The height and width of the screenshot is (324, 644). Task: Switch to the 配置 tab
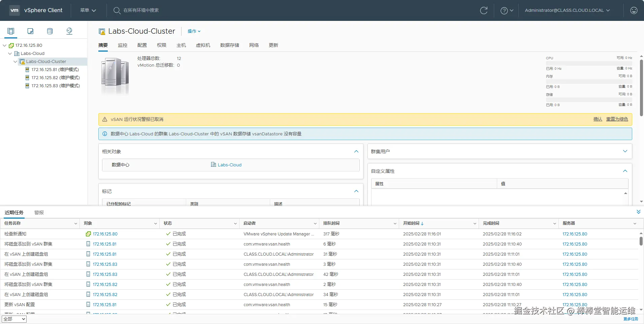coord(142,45)
